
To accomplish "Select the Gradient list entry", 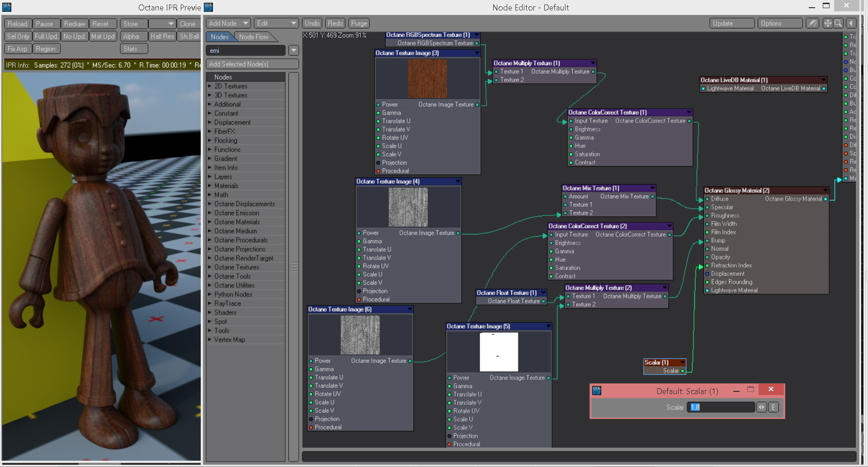I will pyautogui.click(x=246, y=158).
